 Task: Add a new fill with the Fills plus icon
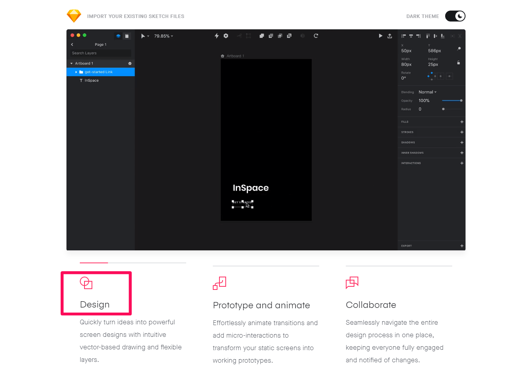coord(462,122)
